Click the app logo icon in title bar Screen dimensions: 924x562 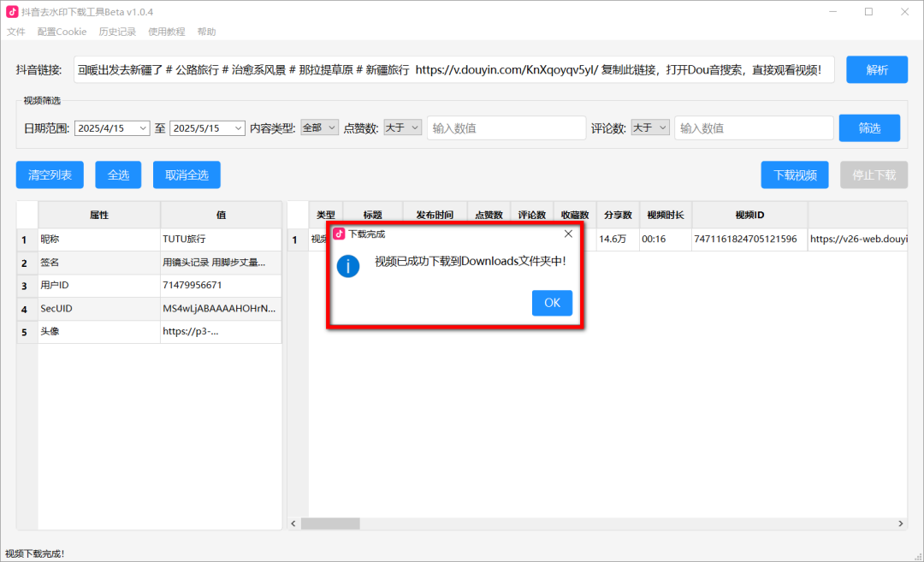[x=12, y=12]
